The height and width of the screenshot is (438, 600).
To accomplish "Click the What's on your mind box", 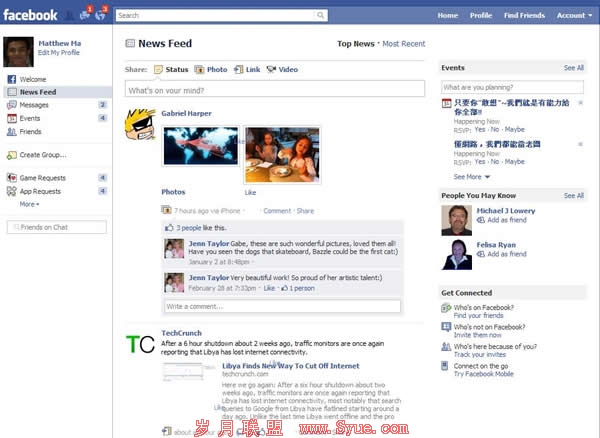I will [x=275, y=89].
